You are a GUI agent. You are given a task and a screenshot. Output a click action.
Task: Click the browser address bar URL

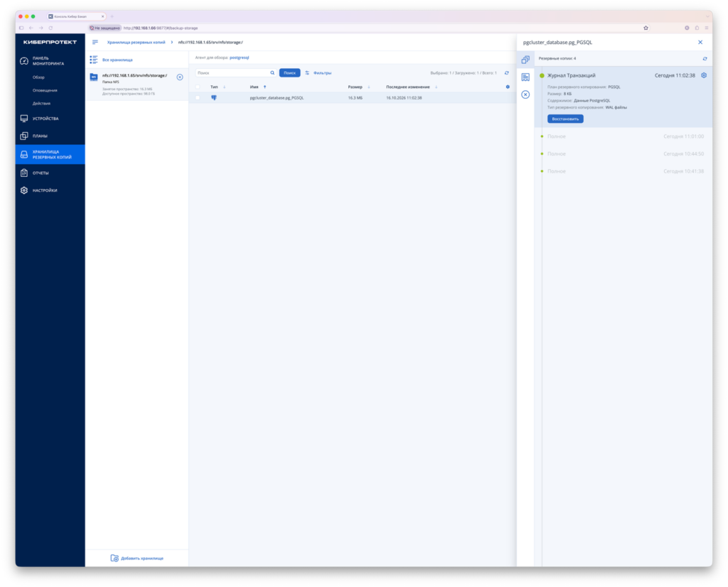tap(161, 28)
